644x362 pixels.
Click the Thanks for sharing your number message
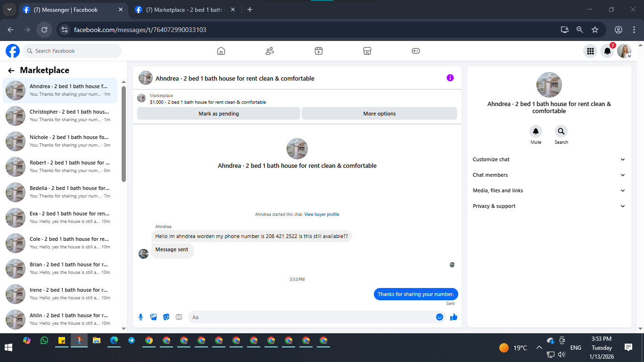tap(416, 294)
